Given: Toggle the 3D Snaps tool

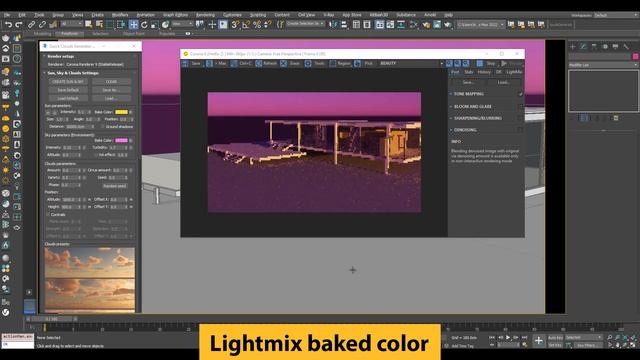Looking at the screenshot, I should 235,25.
